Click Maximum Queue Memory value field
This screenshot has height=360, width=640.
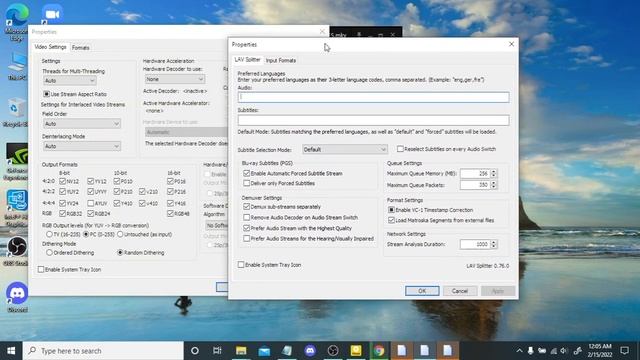[475, 173]
